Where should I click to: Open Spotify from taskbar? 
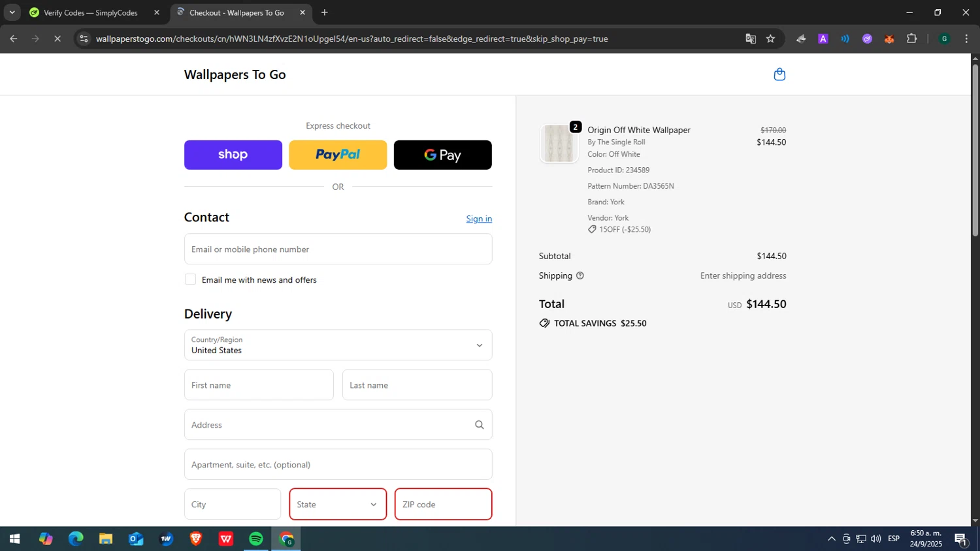click(256, 539)
